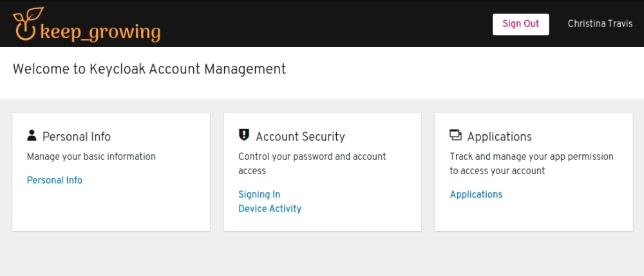This screenshot has height=276, width=644.
Task: Select the Applications card heading
Action: click(500, 137)
